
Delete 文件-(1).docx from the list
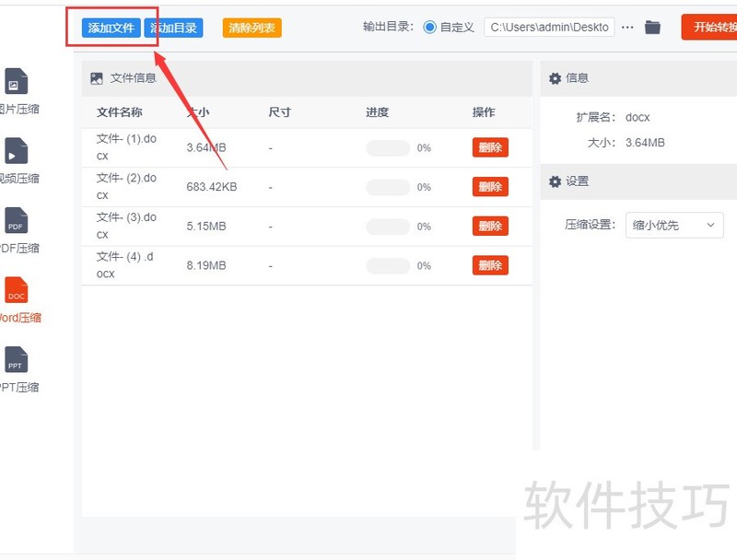(x=490, y=147)
